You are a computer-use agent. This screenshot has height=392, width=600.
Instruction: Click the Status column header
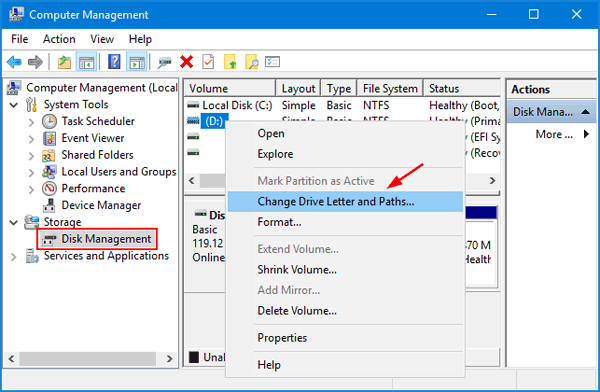click(x=461, y=88)
